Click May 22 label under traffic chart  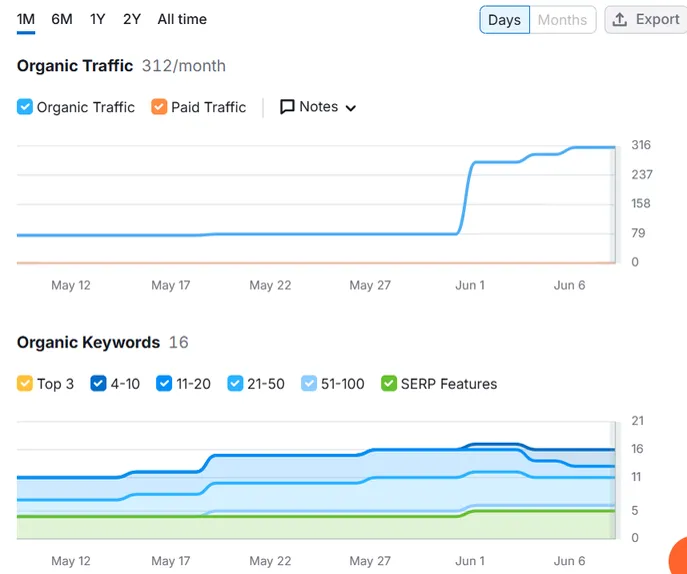pos(270,285)
